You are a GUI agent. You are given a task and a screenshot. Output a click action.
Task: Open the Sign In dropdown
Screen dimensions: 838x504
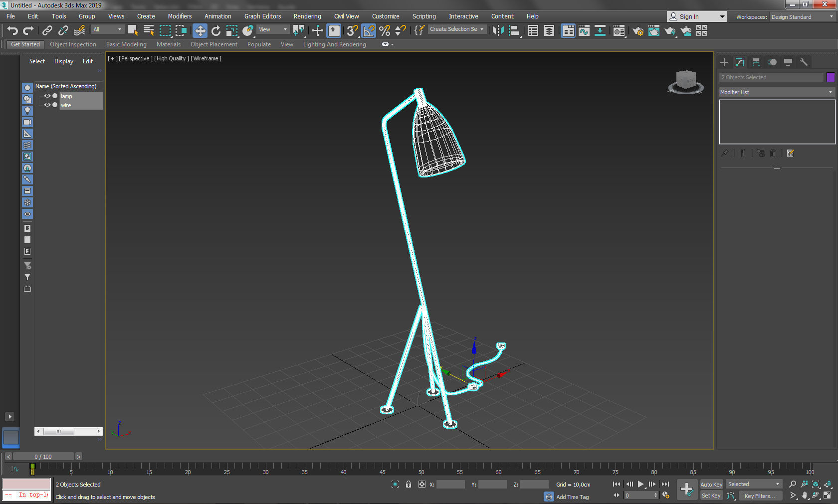(x=697, y=16)
